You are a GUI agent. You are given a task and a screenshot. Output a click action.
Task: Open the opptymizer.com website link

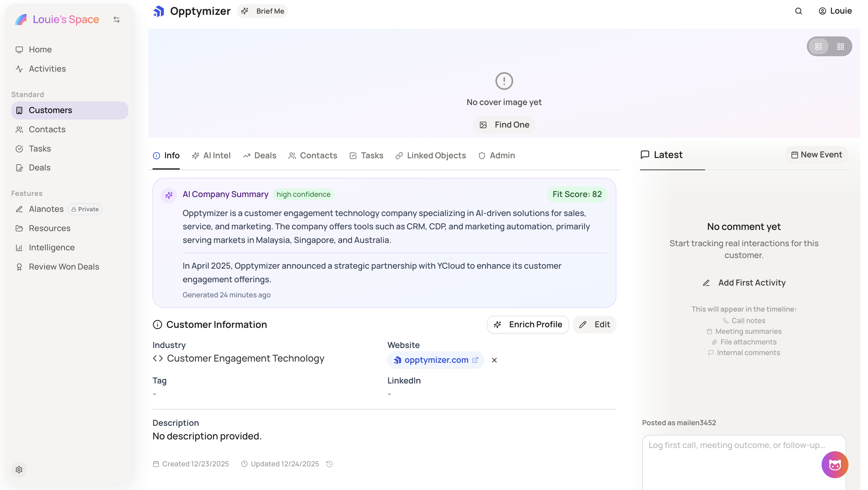click(x=436, y=360)
